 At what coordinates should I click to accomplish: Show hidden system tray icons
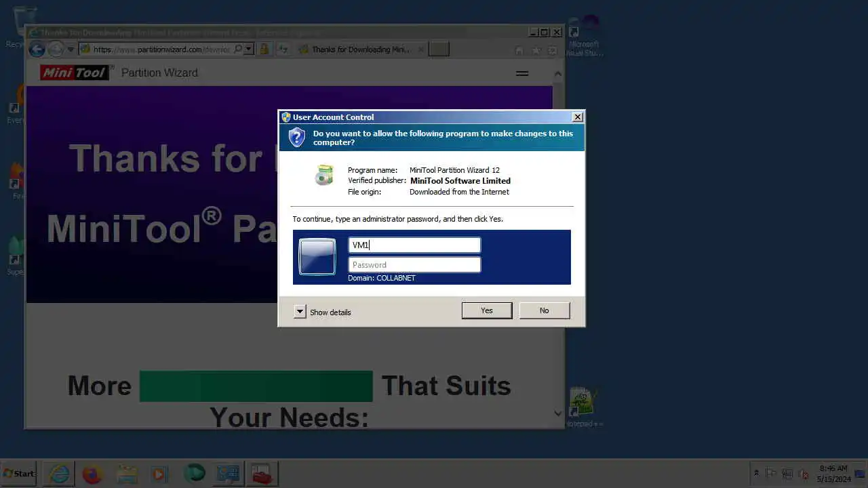point(756,473)
